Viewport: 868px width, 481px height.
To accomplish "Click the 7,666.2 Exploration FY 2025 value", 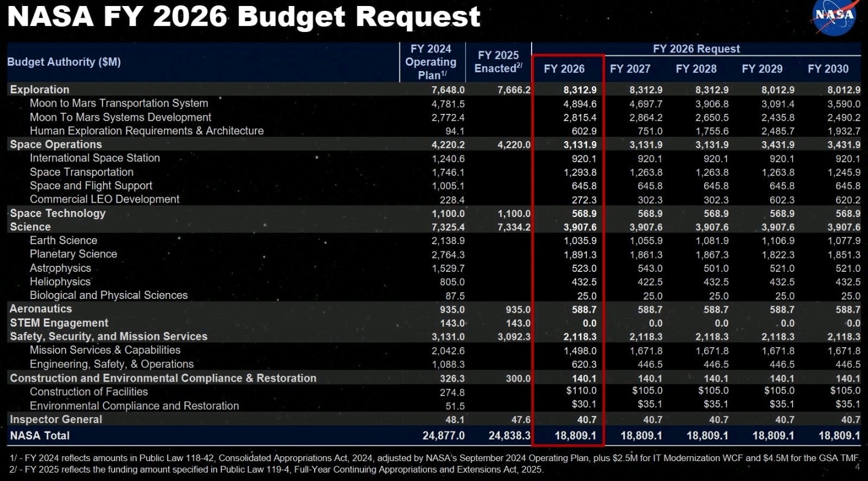I will [514, 90].
